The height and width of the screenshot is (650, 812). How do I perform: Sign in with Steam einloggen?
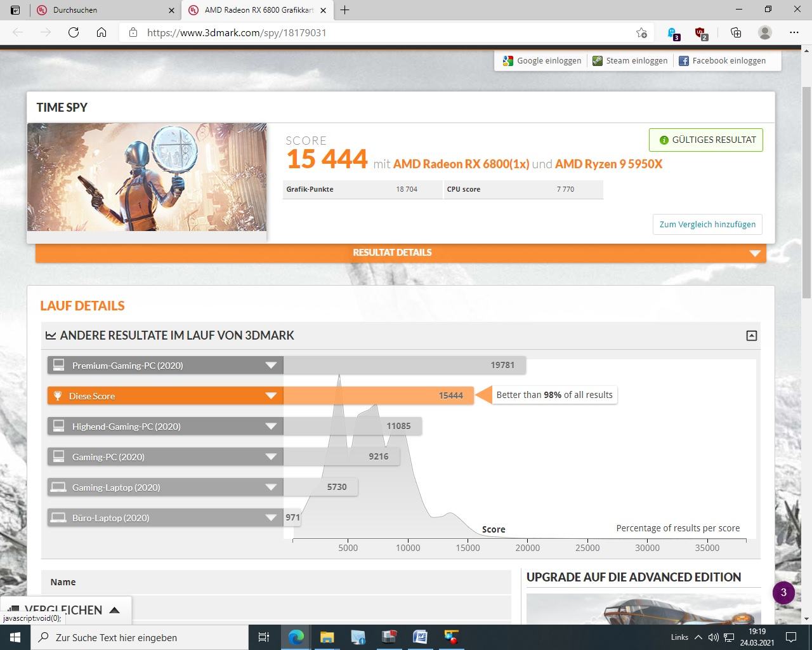tap(630, 61)
